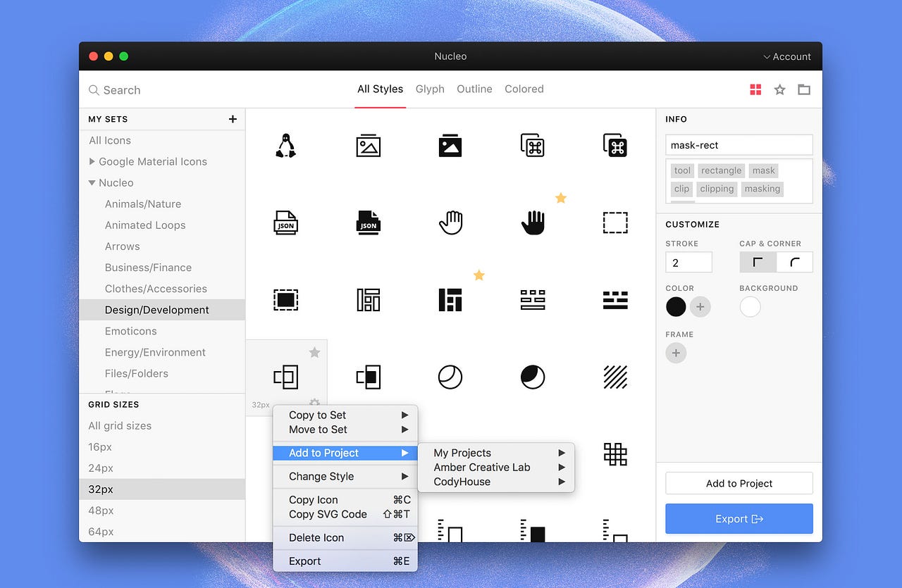Click the black color swatch under Color
This screenshot has height=588, width=902.
pyautogui.click(x=675, y=307)
